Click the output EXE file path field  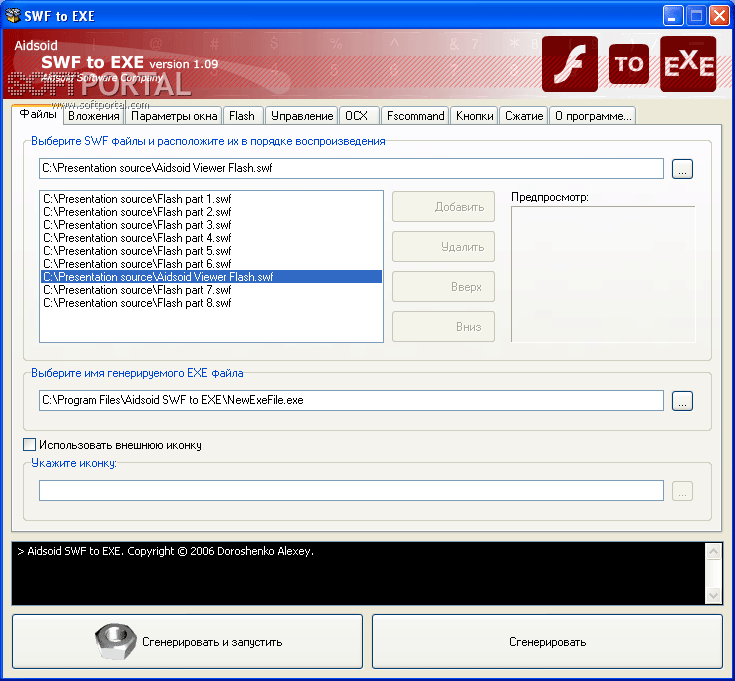coord(351,400)
